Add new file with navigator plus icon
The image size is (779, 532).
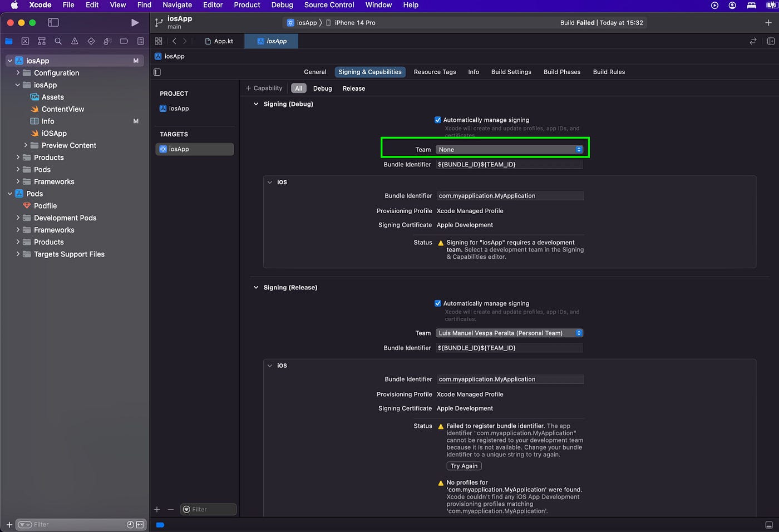coord(9,524)
